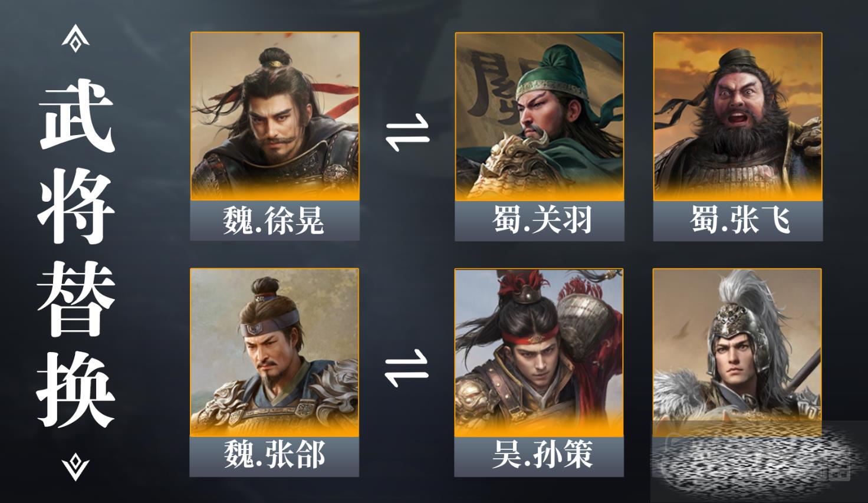Select the 关羽 general portrait
This screenshot has height=503, width=868.
click(540, 116)
